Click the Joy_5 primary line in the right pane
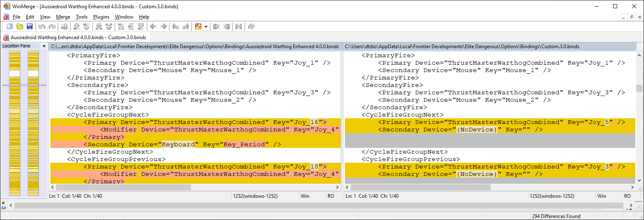The image size is (644, 220). click(490, 122)
